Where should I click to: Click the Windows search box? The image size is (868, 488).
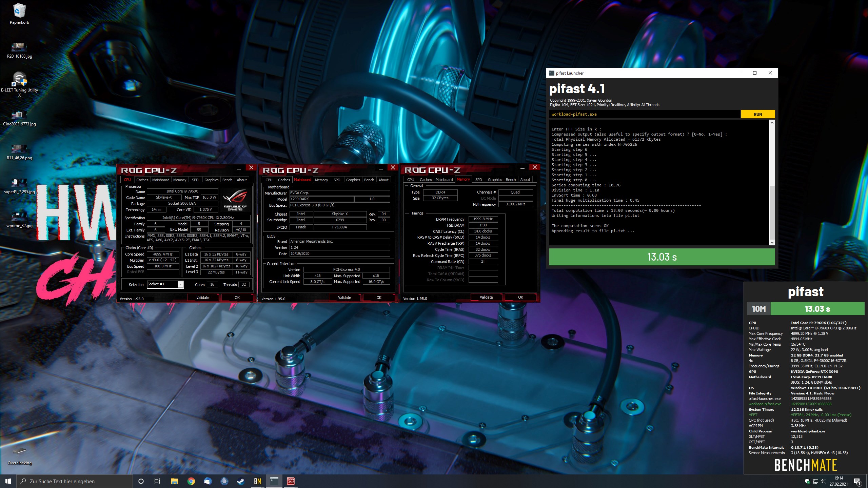click(x=75, y=481)
